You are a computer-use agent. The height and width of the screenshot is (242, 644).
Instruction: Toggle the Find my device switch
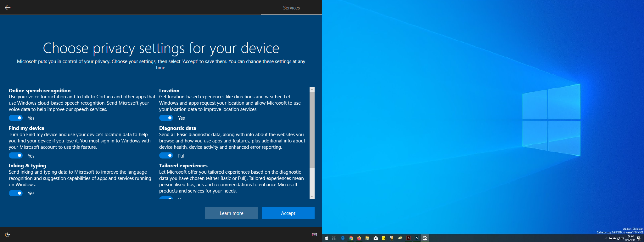(16, 156)
